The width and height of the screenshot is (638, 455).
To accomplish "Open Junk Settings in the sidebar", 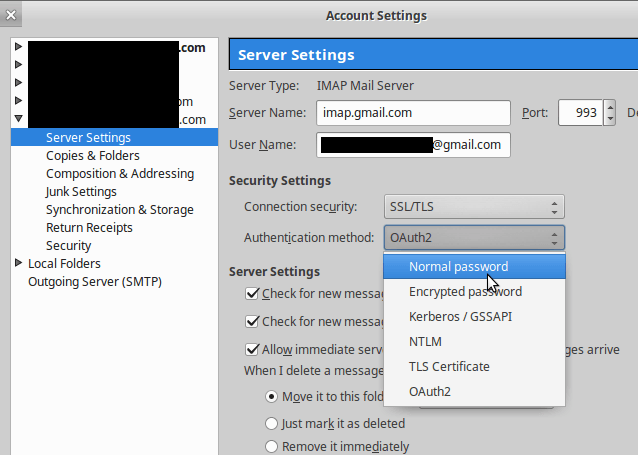I will pos(81,192).
